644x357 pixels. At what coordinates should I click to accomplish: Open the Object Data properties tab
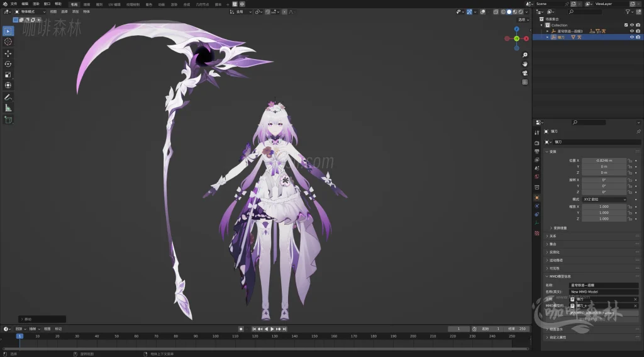click(x=537, y=223)
